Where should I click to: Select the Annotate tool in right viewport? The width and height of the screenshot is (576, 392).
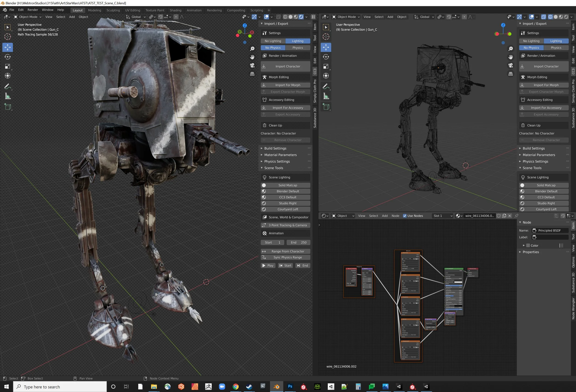(326, 86)
